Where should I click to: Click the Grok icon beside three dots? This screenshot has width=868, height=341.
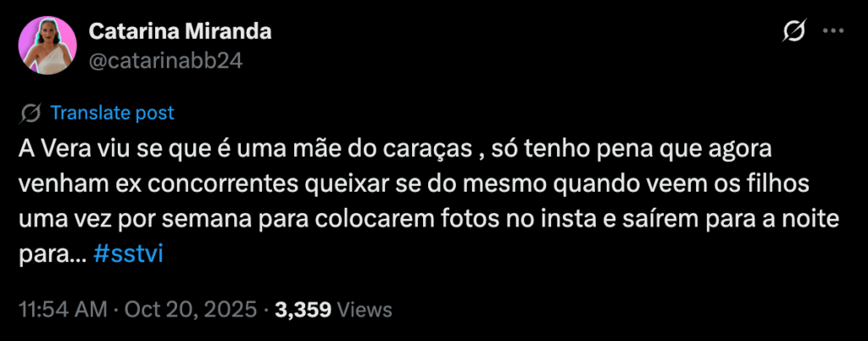(x=793, y=31)
